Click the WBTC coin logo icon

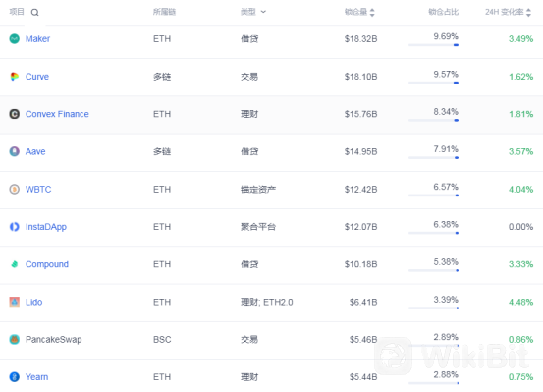point(14,190)
